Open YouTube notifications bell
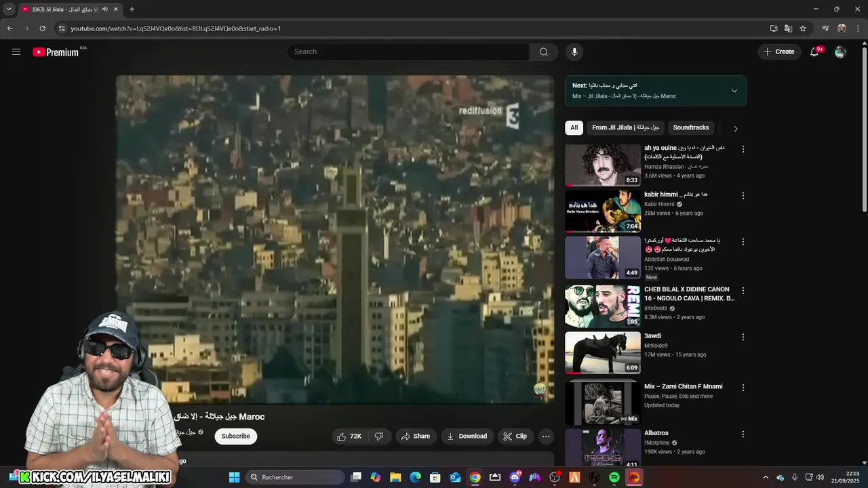The width and height of the screenshot is (868, 488). tap(815, 52)
